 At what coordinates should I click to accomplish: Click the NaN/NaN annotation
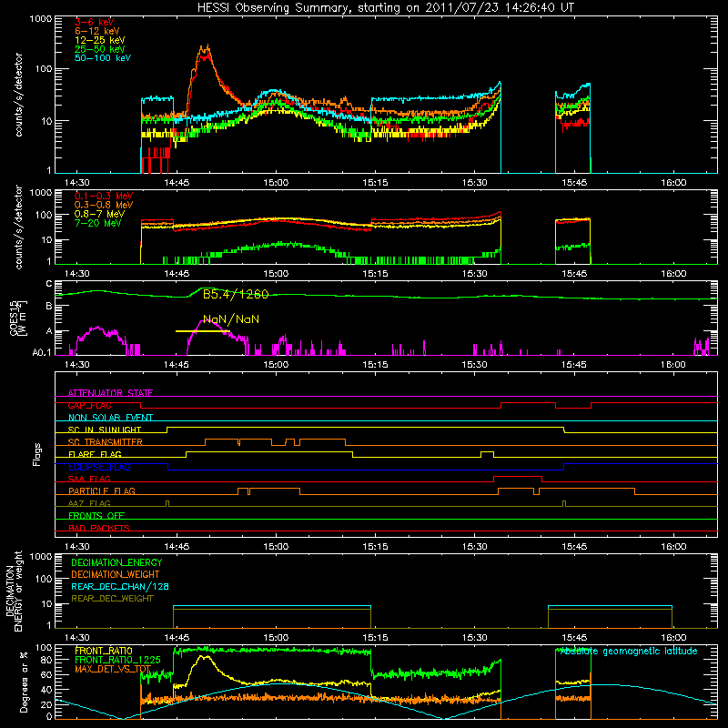click(x=231, y=319)
